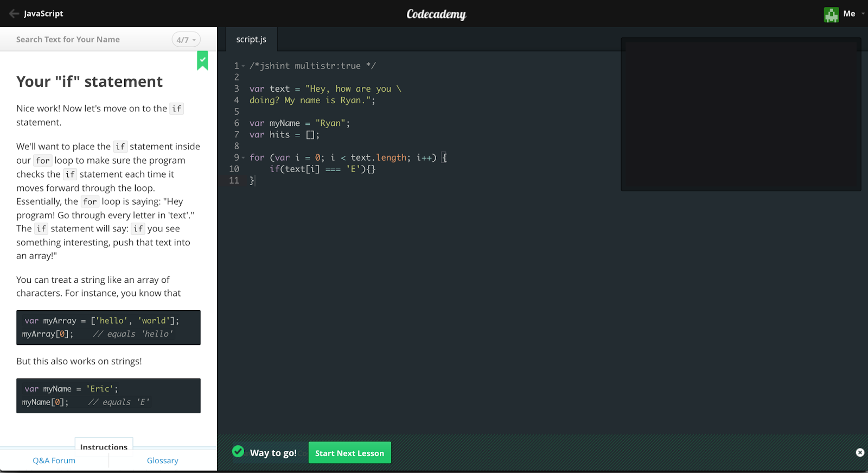Click line number 11 in the gutter
Viewport: 868px width, 473px height.
coord(234,180)
